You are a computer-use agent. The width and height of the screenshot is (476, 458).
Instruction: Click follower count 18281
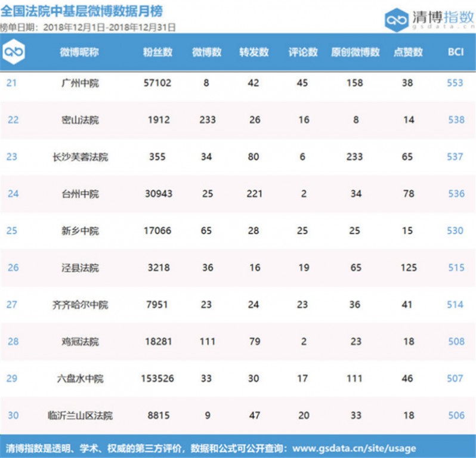[159, 342]
